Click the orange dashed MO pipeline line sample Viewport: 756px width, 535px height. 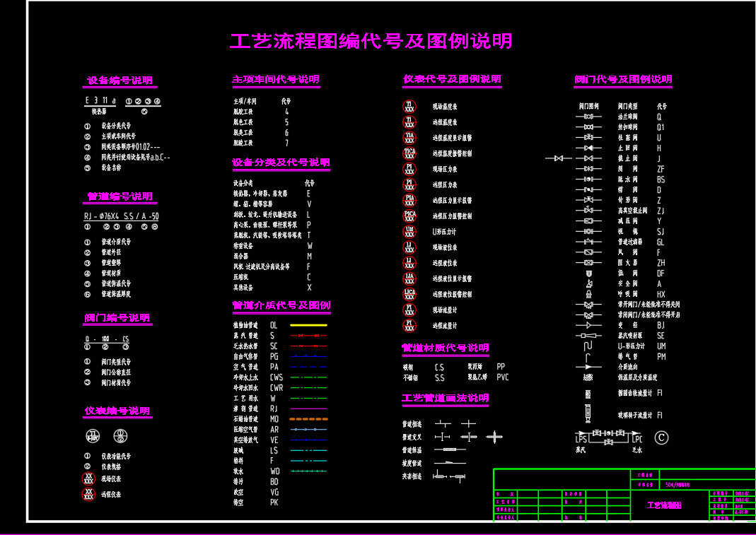click(308, 419)
